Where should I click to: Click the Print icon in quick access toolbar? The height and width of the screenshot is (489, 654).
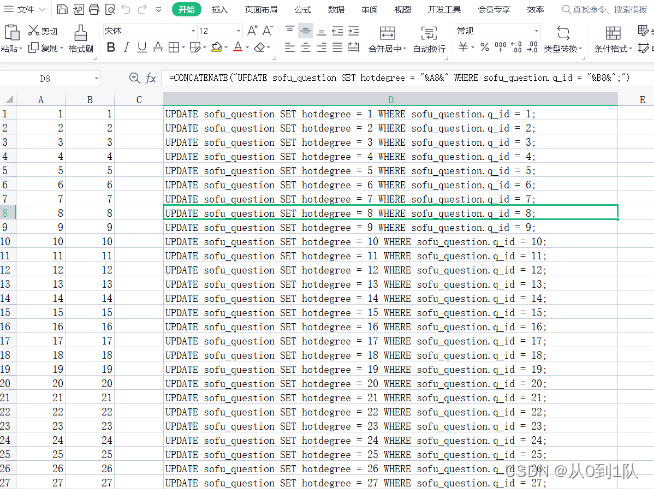tap(94, 9)
